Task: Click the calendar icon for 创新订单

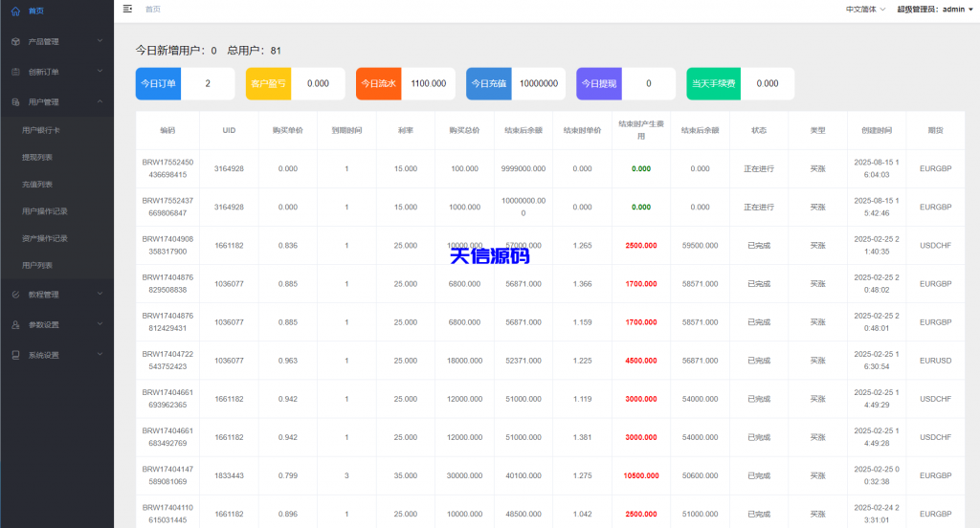Action: (15, 72)
